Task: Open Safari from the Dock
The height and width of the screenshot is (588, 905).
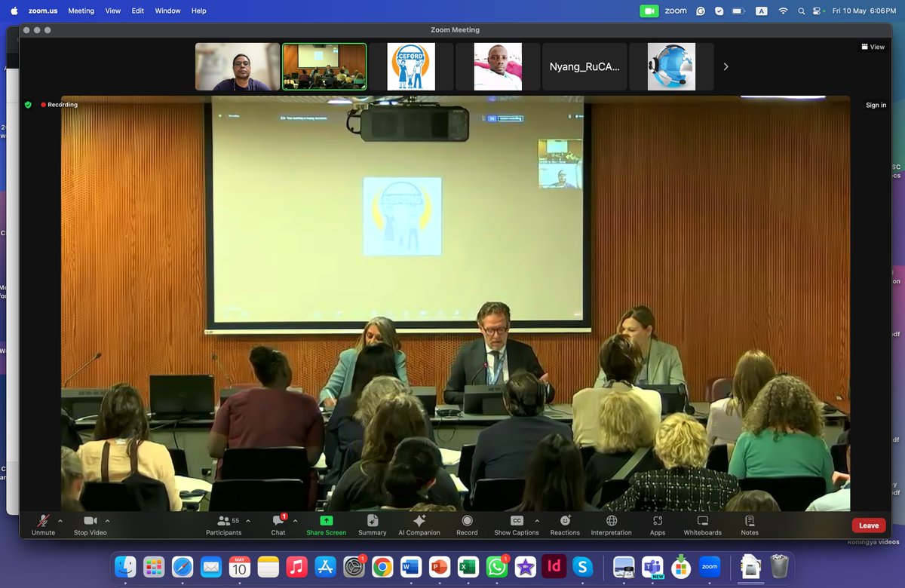Action: click(183, 567)
